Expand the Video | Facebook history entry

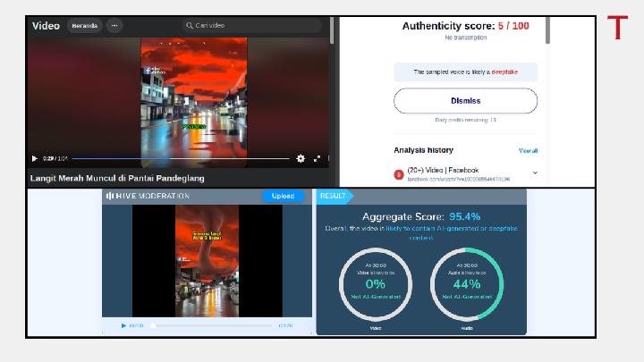[x=535, y=173]
